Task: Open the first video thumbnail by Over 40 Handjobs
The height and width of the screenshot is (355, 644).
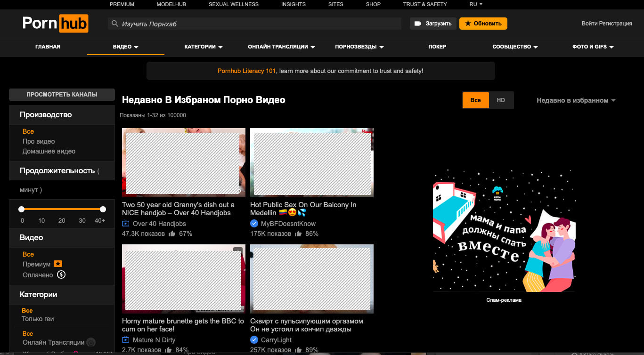Action: coord(184,162)
